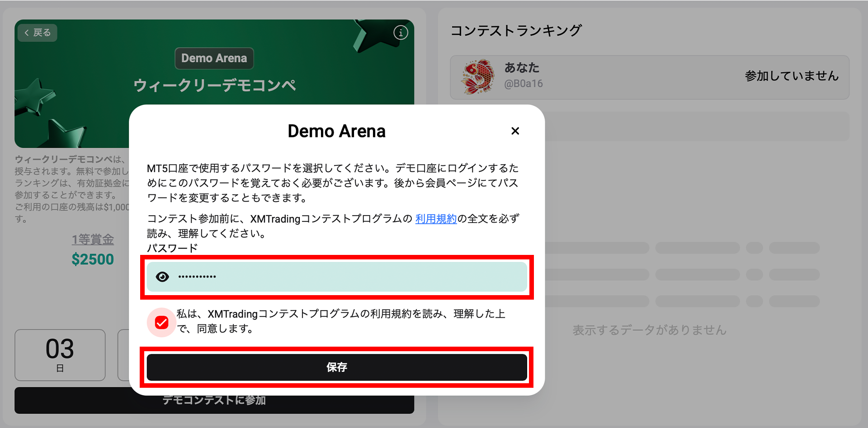
Task: Click the @B0a16 username
Action: click(524, 84)
